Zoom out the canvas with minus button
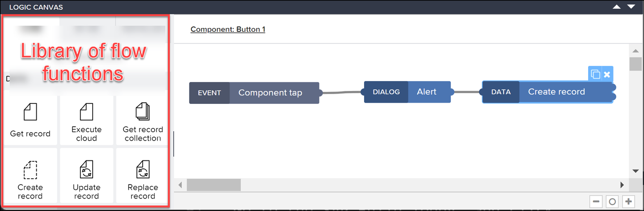This screenshot has width=644, height=211. [596, 202]
